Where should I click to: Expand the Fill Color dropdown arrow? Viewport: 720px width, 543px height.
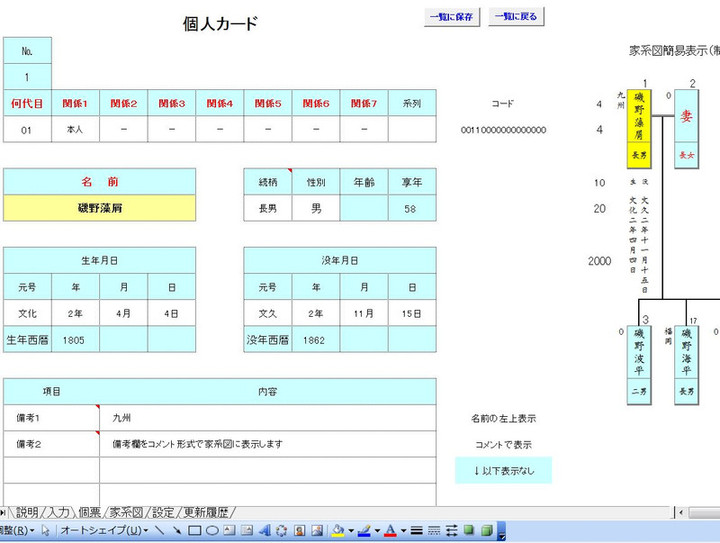(x=351, y=531)
